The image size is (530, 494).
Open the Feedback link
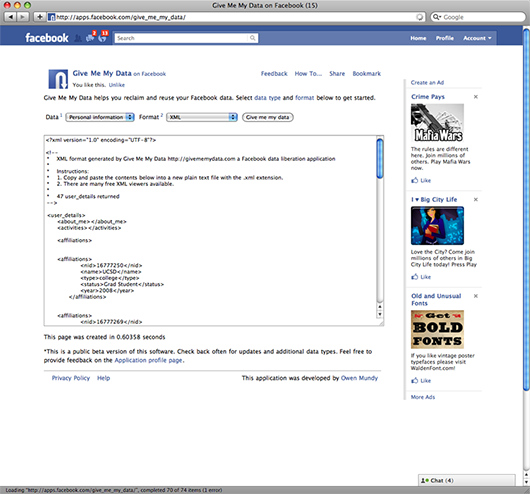274,73
